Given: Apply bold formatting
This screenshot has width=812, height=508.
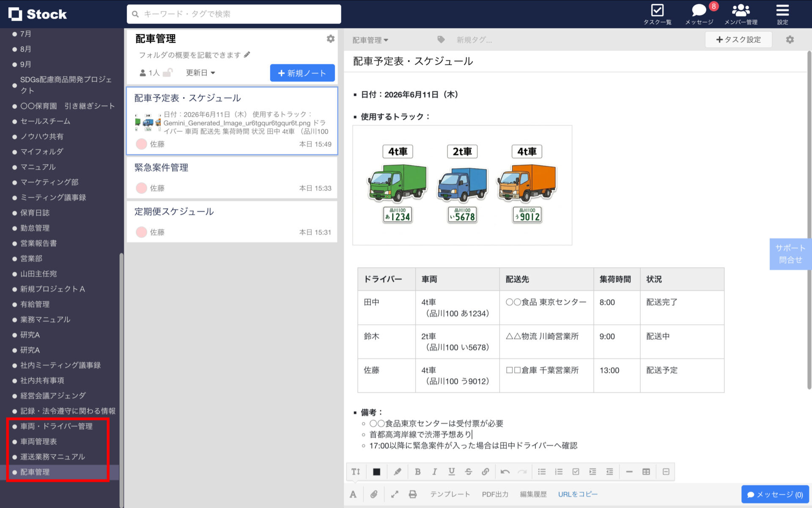Looking at the screenshot, I should tap(417, 472).
